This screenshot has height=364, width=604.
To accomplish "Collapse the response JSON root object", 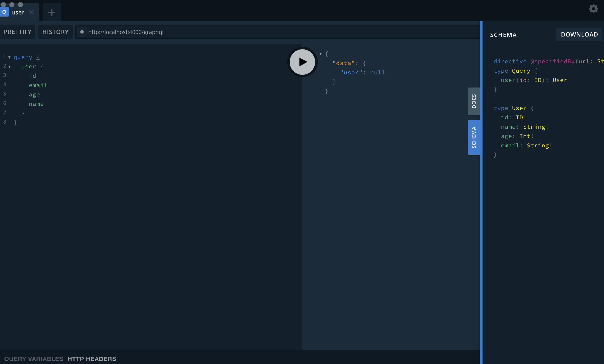I will coord(320,54).
